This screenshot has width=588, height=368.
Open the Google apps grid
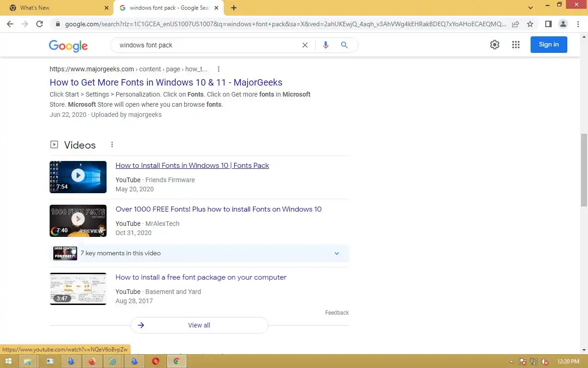pyautogui.click(x=516, y=45)
